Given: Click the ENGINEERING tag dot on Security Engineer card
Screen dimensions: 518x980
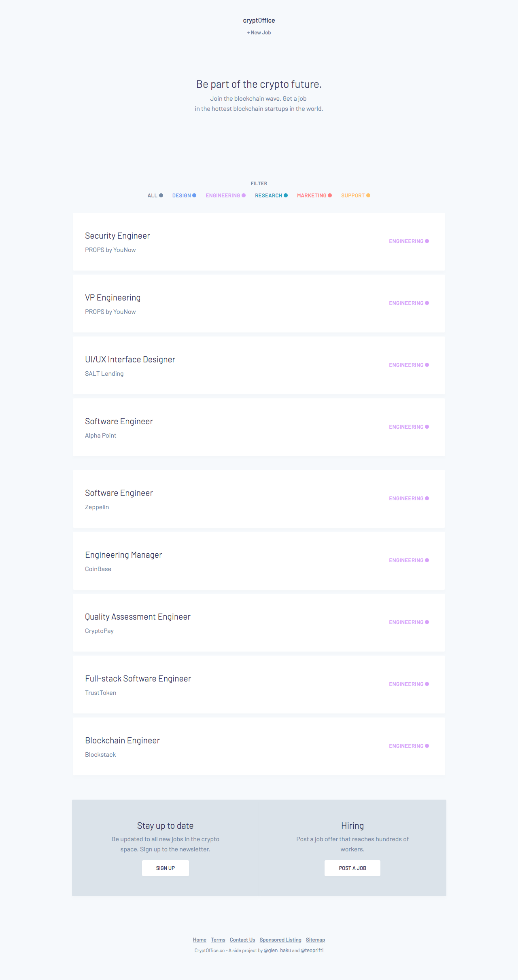Looking at the screenshot, I should pyautogui.click(x=427, y=241).
